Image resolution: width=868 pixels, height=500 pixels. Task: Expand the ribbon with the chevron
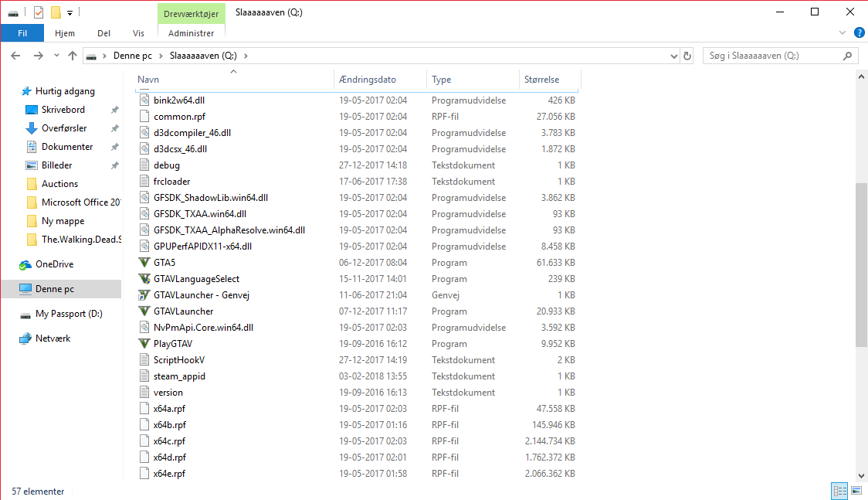click(843, 32)
